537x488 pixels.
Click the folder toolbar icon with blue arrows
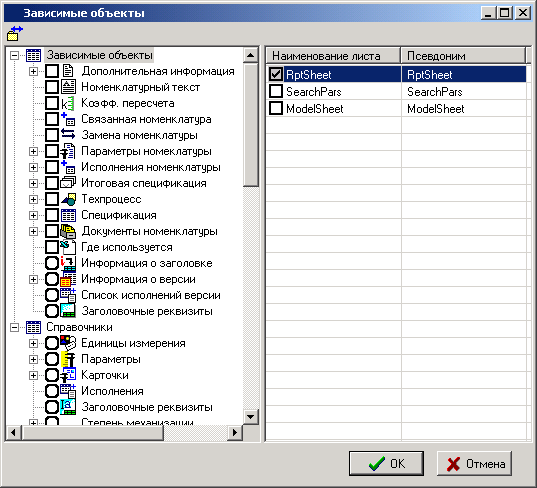[14, 33]
